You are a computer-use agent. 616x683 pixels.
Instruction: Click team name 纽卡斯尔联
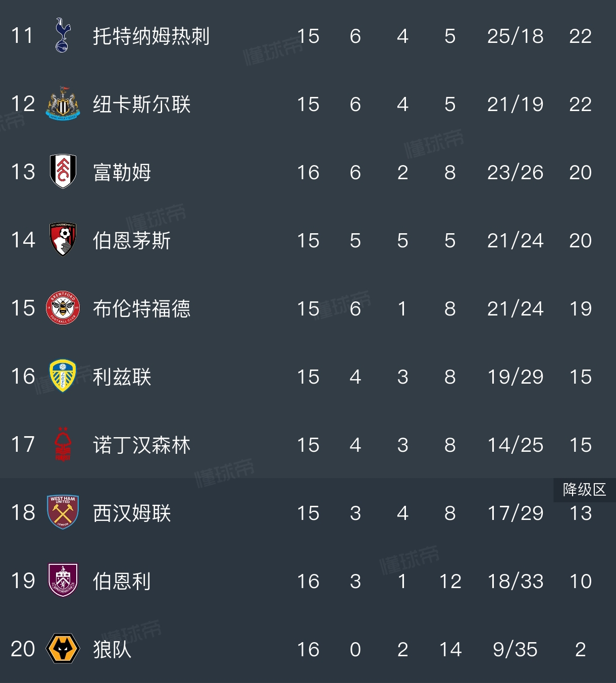pyautogui.click(x=141, y=104)
